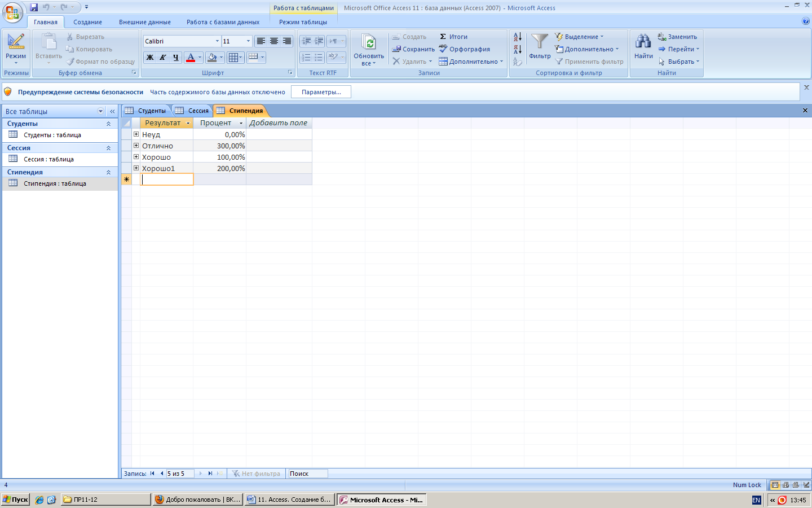
Task: Click Итоги sigma totals button
Action: (x=453, y=37)
